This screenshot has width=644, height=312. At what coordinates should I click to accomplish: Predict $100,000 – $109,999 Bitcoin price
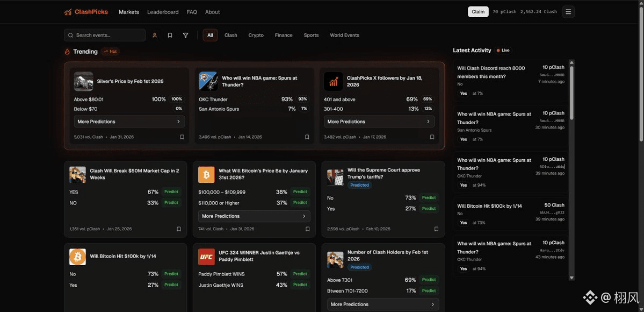point(300,192)
